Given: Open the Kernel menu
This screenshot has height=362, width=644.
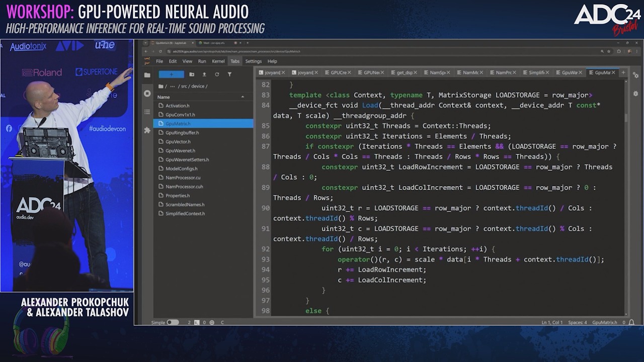Looking at the screenshot, I should pyautogui.click(x=218, y=61).
